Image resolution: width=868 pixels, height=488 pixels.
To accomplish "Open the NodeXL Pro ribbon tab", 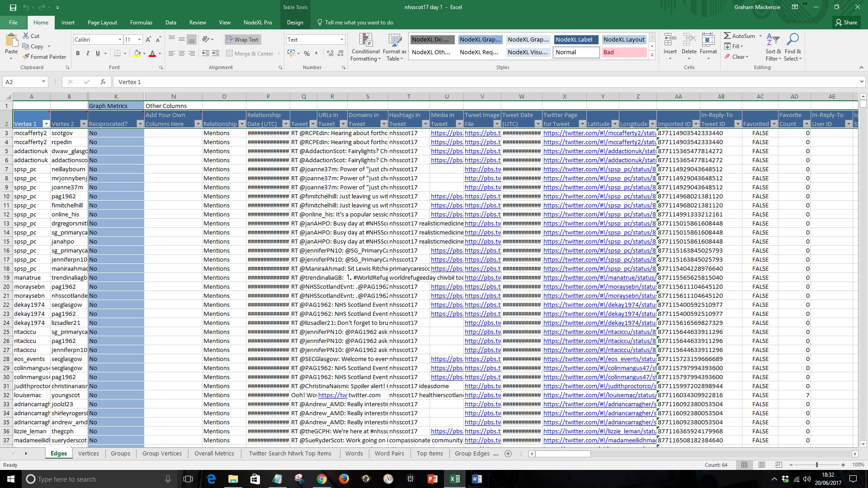I will (258, 23).
